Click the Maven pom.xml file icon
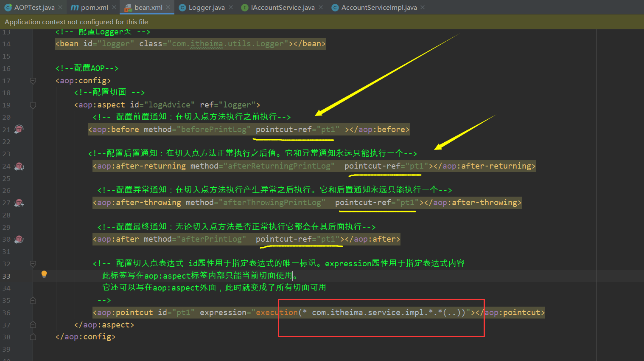 pos(74,7)
